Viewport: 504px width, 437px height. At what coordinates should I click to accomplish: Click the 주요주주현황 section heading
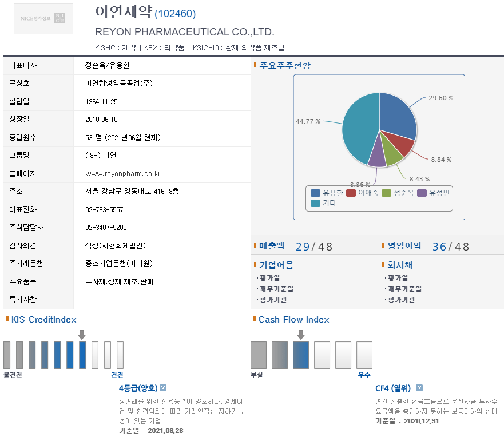coord(285,65)
